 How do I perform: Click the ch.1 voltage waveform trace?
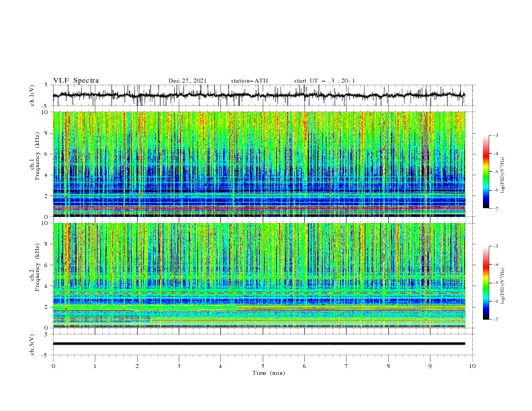[x=259, y=95]
